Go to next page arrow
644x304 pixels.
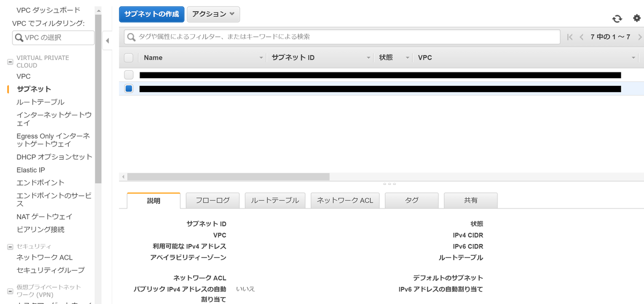[x=640, y=37]
